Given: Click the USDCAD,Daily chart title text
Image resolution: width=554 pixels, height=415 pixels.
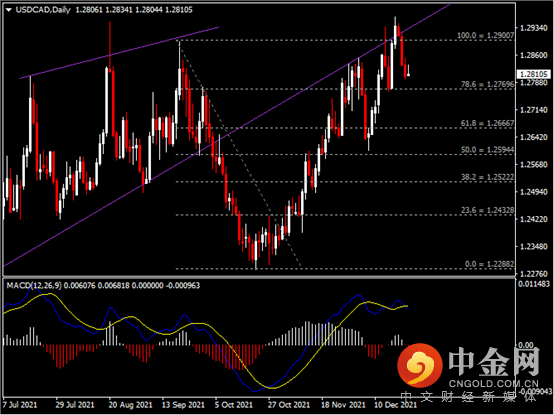Looking at the screenshot, I should [43, 10].
